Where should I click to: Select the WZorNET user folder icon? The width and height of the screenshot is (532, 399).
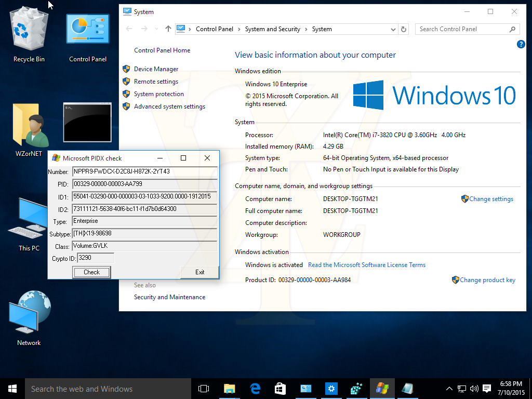[29, 130]
